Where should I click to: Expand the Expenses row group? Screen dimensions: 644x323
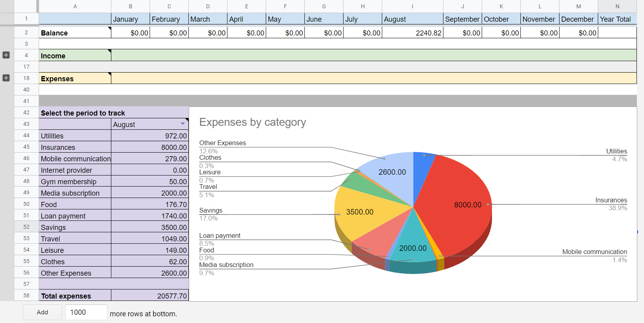[x=6, y=78]
